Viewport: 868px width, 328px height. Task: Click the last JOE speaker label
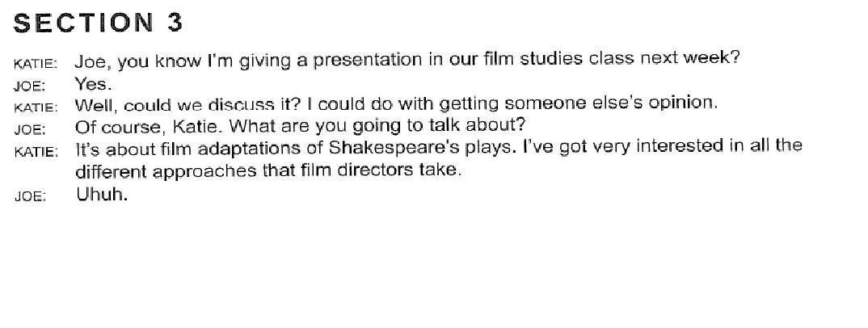pyautogui.click(x=30, y=197)
